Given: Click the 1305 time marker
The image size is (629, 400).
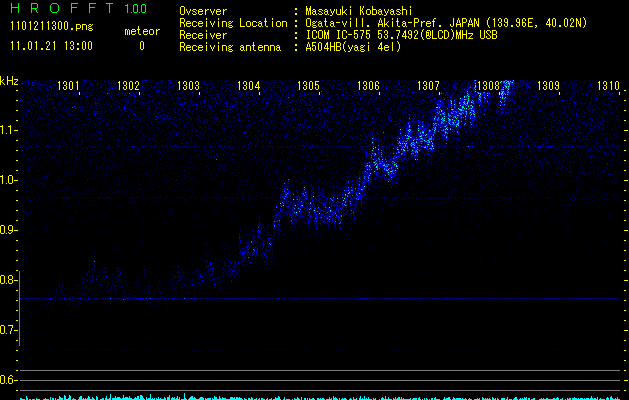Looking at the screenshot, I should pos(308,85).
